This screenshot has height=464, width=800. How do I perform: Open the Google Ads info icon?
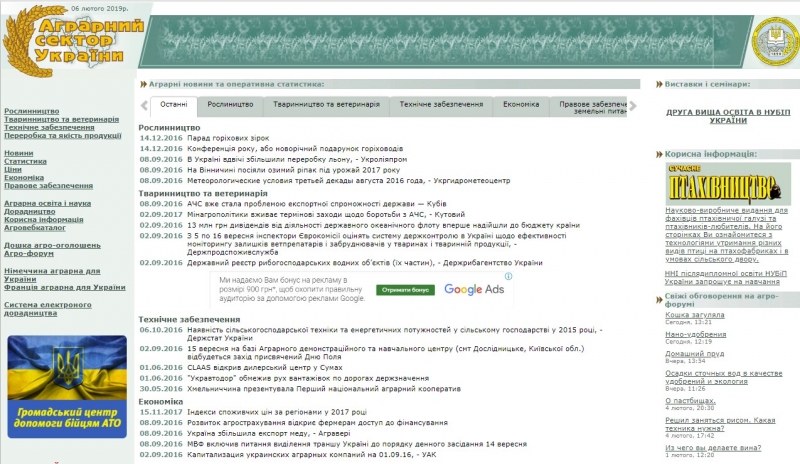point(508,276)
